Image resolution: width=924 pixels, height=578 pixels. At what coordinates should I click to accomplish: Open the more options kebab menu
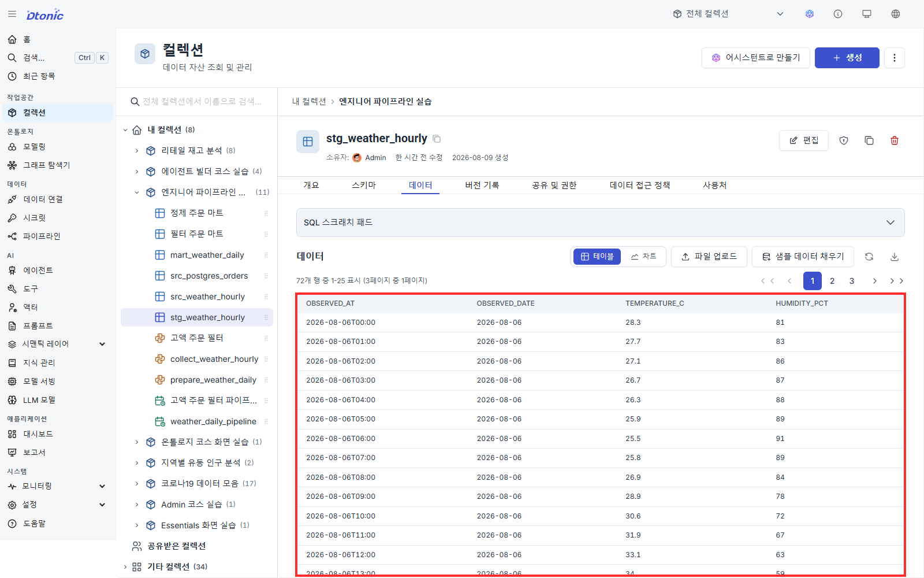coord(895,58)
